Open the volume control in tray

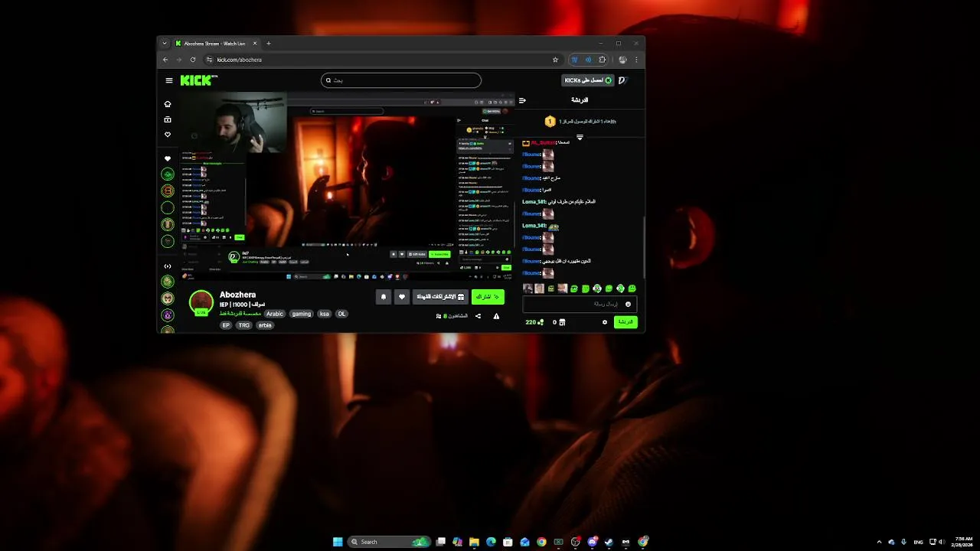(941, 542)
